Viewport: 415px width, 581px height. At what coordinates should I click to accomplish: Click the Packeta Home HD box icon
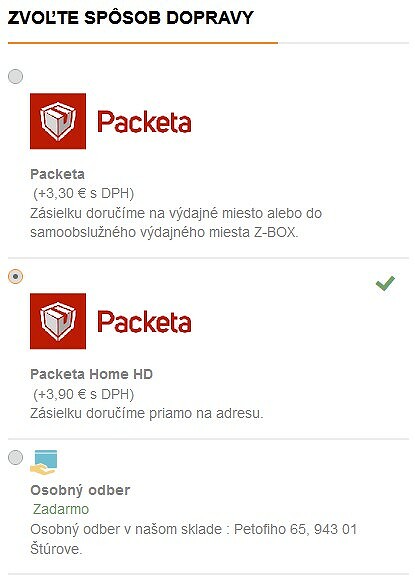(x=58, y=321)
